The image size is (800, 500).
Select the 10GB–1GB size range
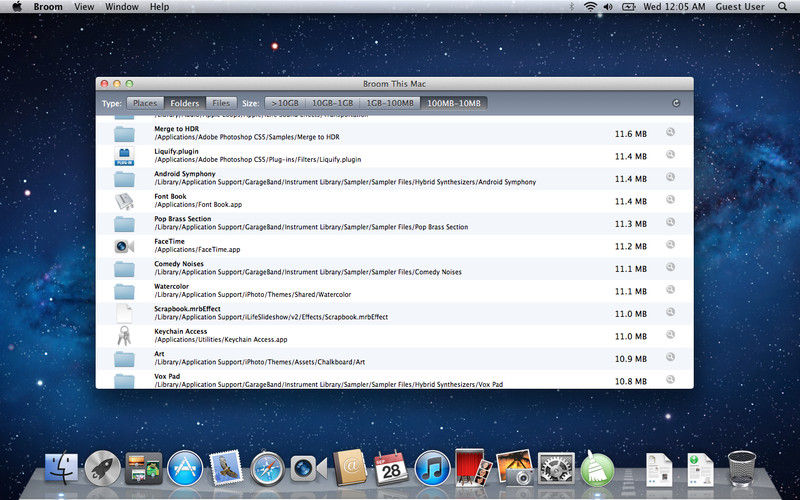332,103
